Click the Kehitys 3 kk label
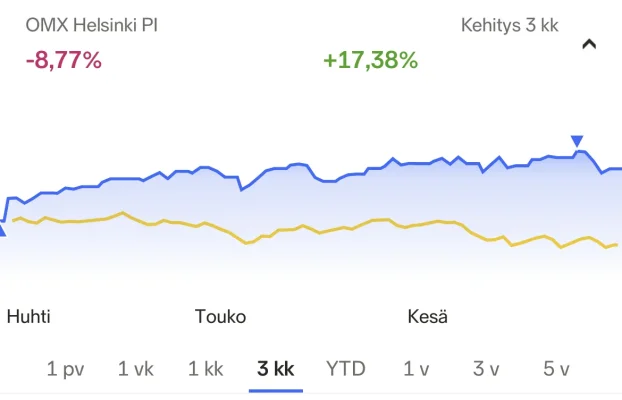 (509, 25)
